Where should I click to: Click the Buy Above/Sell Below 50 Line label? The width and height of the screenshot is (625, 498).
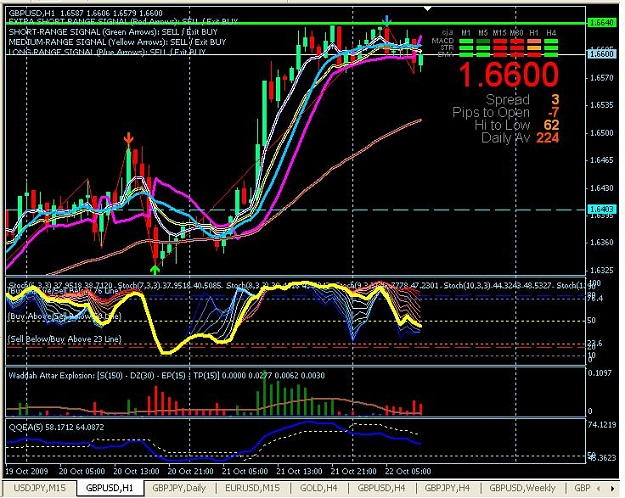click(65, 316)
